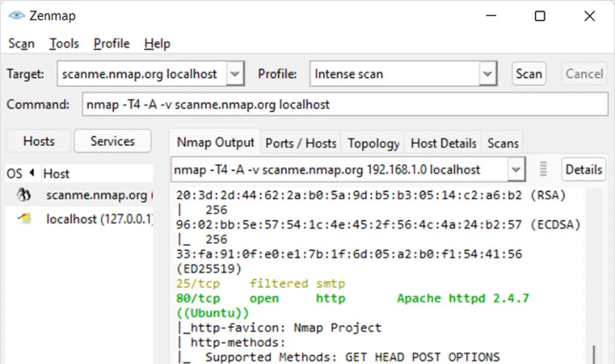This screenshot has height=364, width=615.
Task: Click the ECDSA key fingerprint line
Action: click(378, 224)
